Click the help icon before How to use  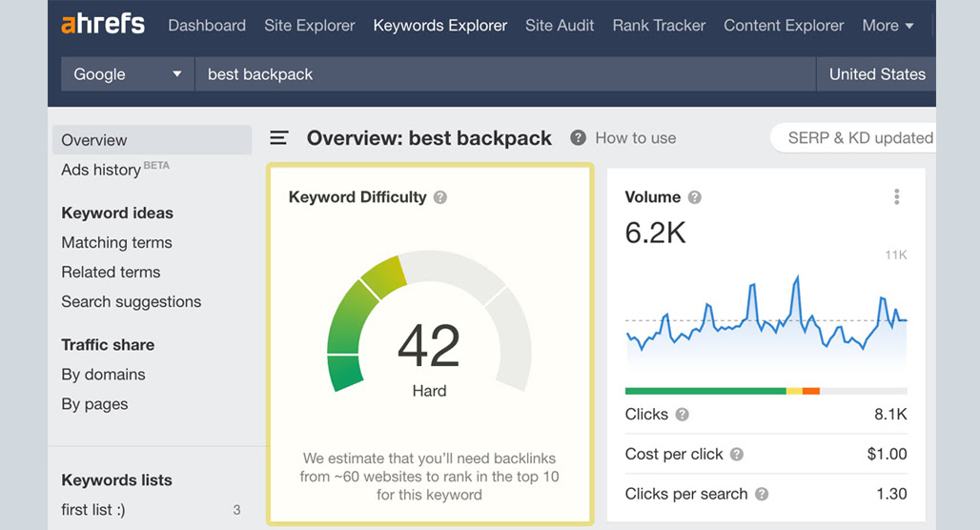(x=578, y=137)
